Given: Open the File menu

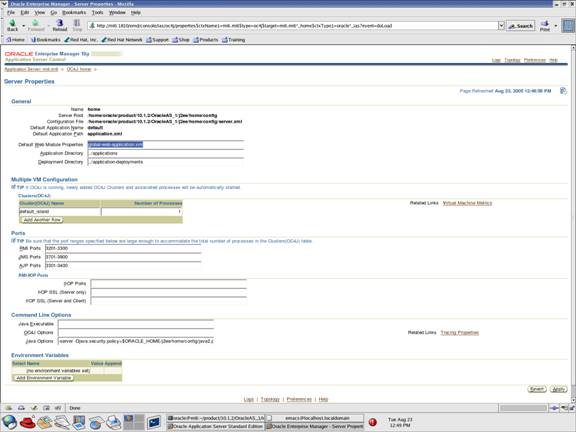Looking at the screenshot, I should tap(11, 12).
